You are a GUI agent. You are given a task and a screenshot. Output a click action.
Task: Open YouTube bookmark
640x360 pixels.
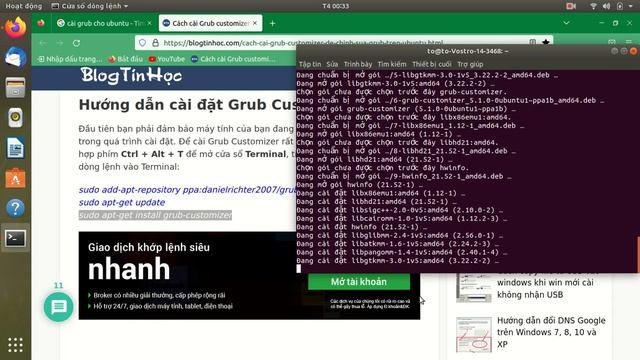click(167, 59)
